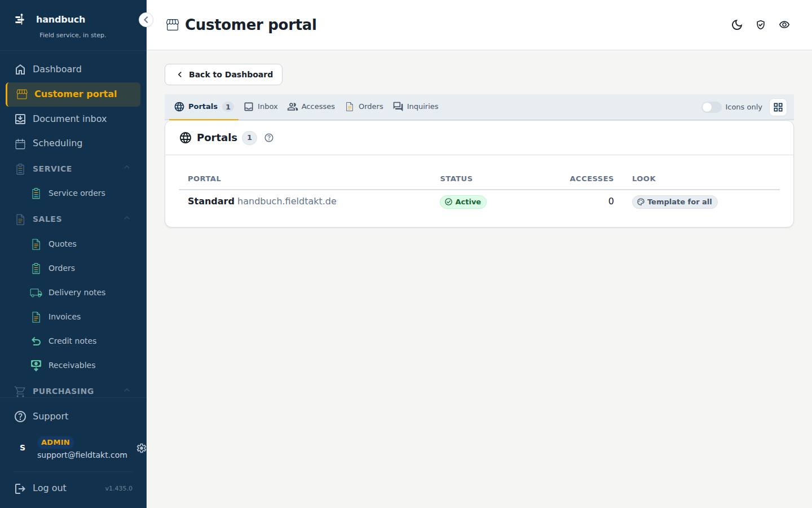Collapse the sidebar with the chevron button
The width and height of the screenshot is (812, 508).
click(x=145, y=20)
